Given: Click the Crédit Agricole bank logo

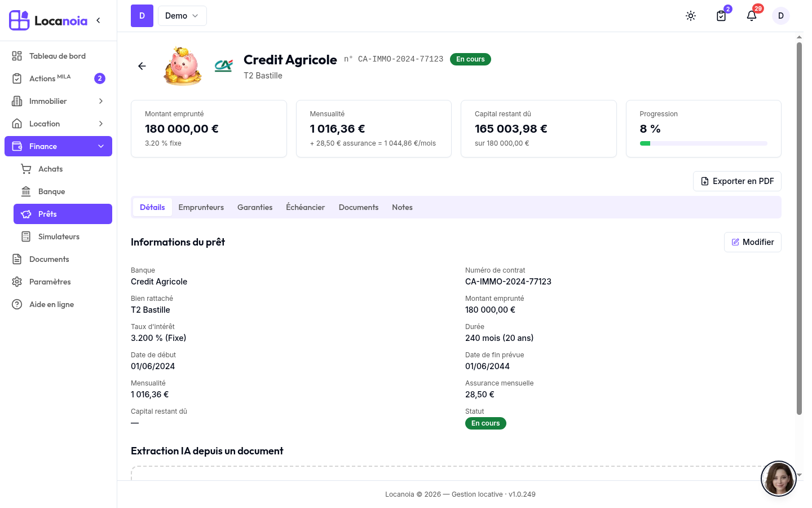Looking at the screenshot, I should click(x=224, y=66).
